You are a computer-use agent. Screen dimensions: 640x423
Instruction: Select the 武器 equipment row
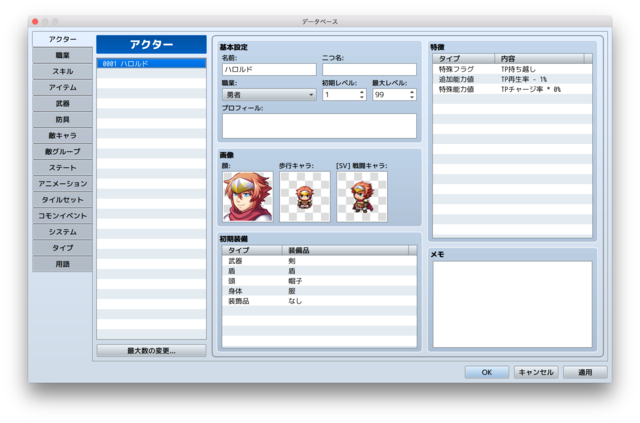click(x=320, y=261)
